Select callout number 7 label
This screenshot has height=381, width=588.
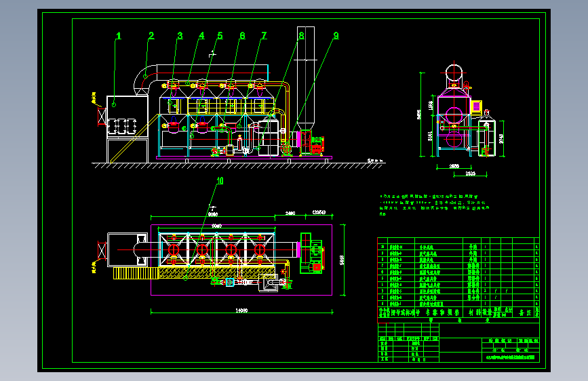(x=264, y=36)
